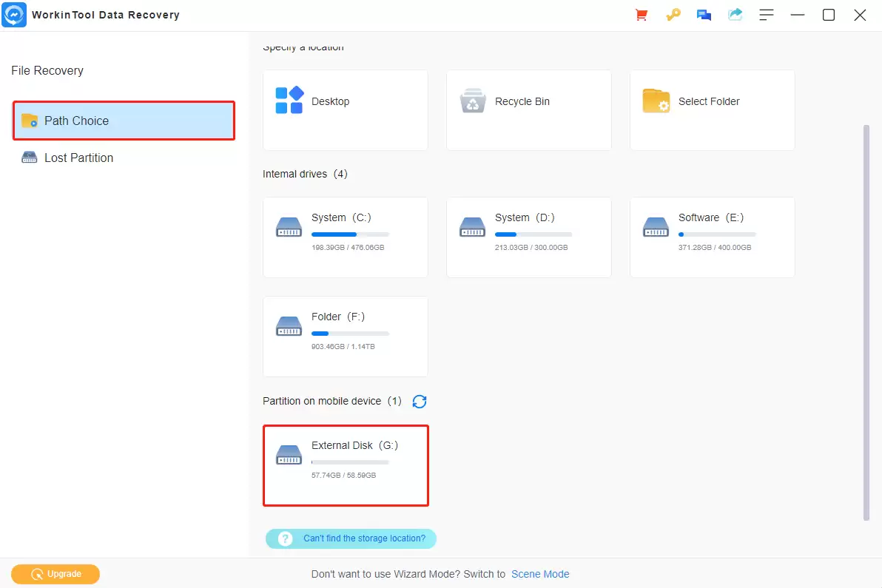This screenshot has height=588, width=882.
Task: Open the chat support icon
Action: [x=704, y=15]
